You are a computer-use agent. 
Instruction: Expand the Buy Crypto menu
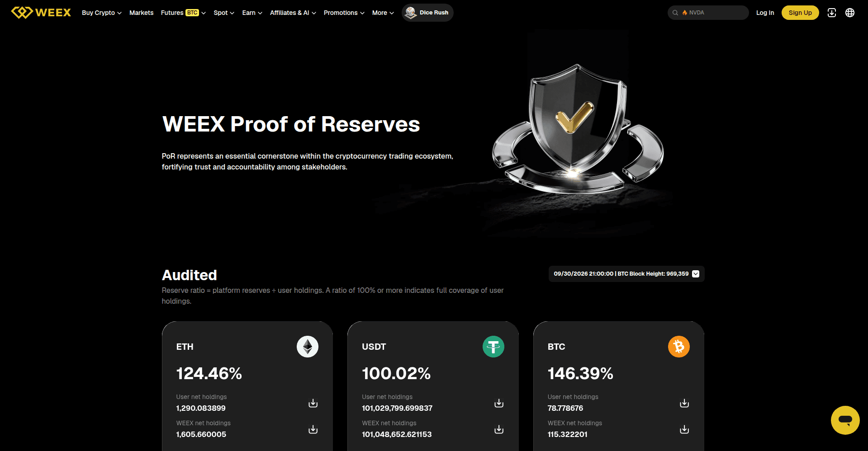click(x=102, y=13)
